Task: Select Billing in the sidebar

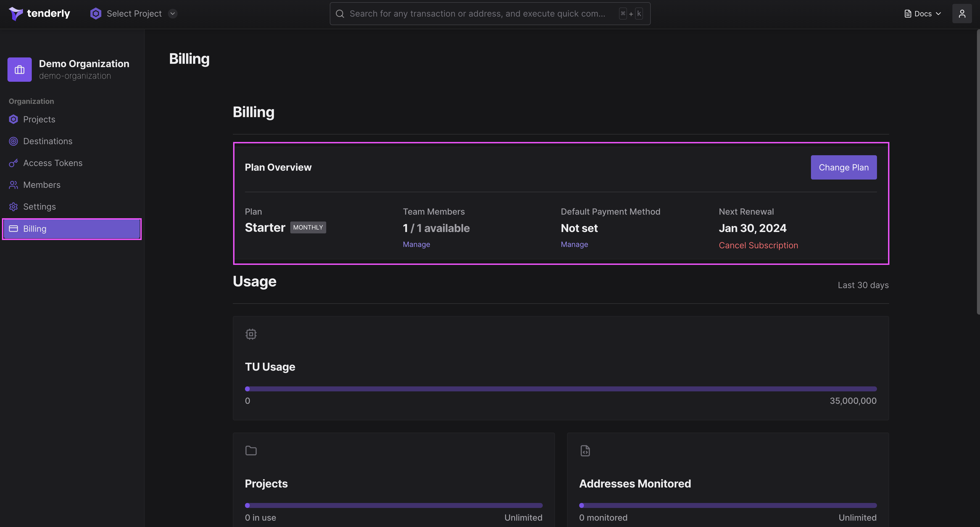Action: [x=72, y=229]
